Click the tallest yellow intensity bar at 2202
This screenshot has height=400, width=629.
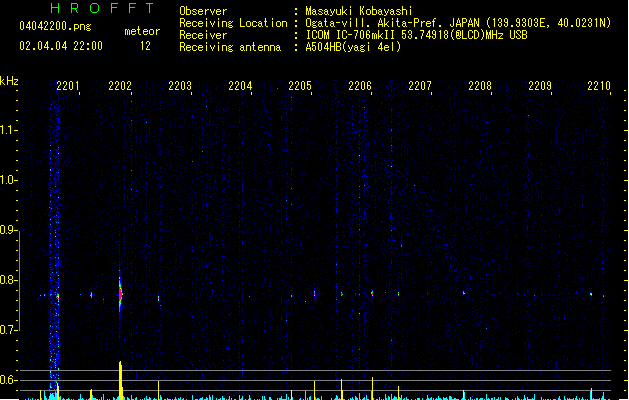click(x=120, y=380)
